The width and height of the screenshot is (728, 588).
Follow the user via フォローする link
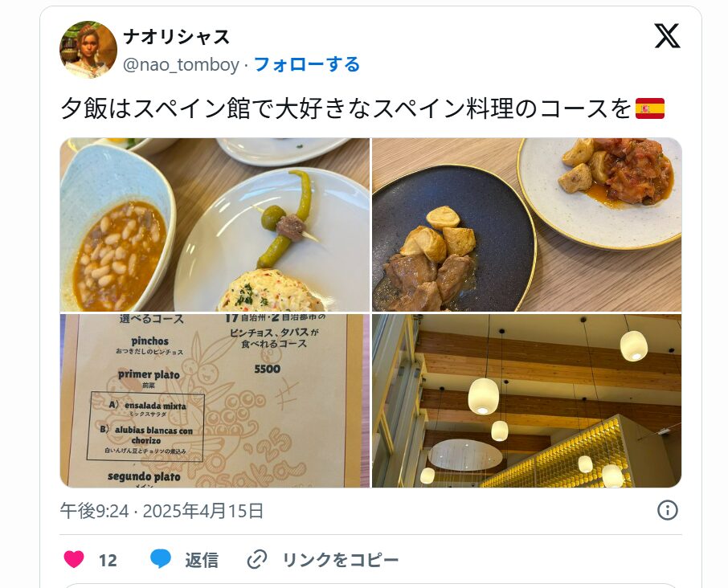tap(307, 64)
